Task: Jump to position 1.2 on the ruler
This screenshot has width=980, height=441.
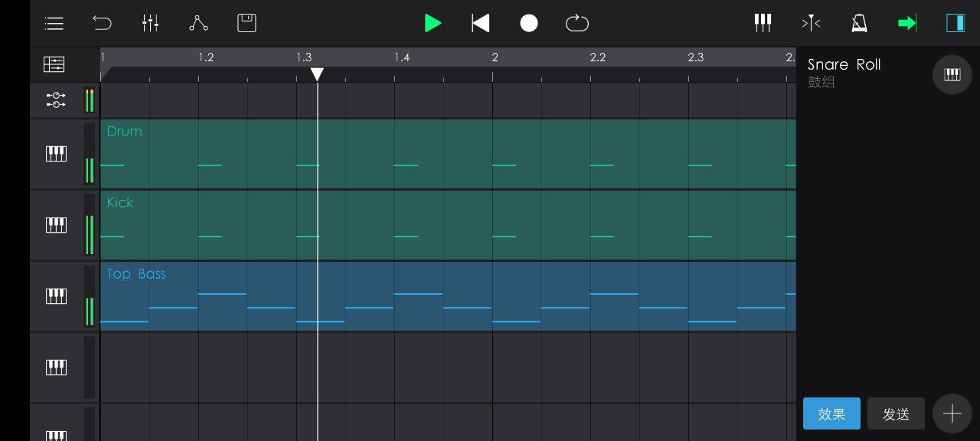Action: click(206, 57)
